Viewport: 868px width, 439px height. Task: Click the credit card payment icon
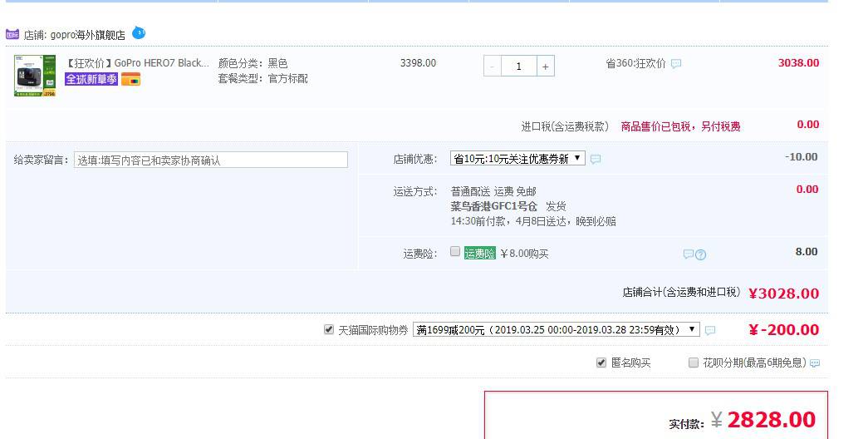pyautogui.click(x=130, y=80)
